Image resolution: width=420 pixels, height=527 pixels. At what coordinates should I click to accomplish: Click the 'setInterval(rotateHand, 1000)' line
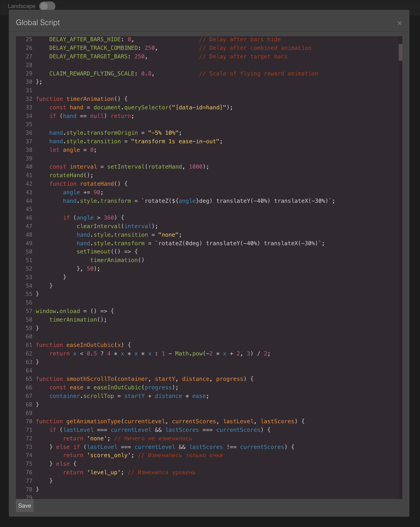pos(129,167)
